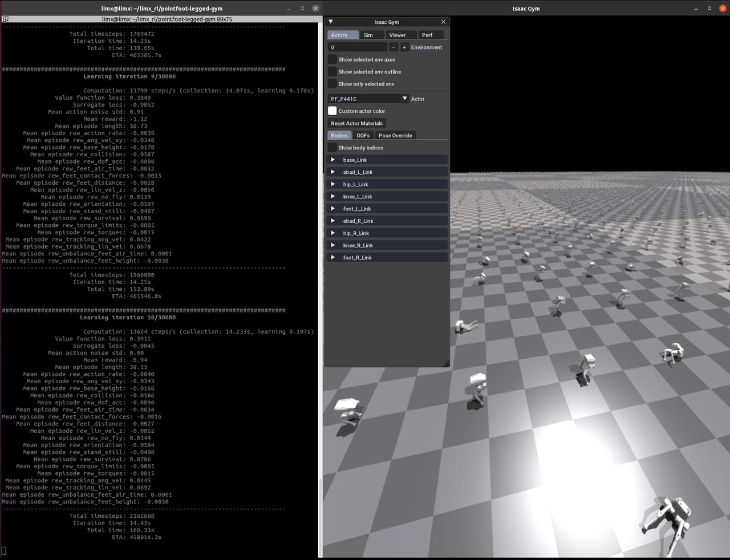Decrease environment index with minus button
This screenshot has width=730, height=560.
pos(394,47)
